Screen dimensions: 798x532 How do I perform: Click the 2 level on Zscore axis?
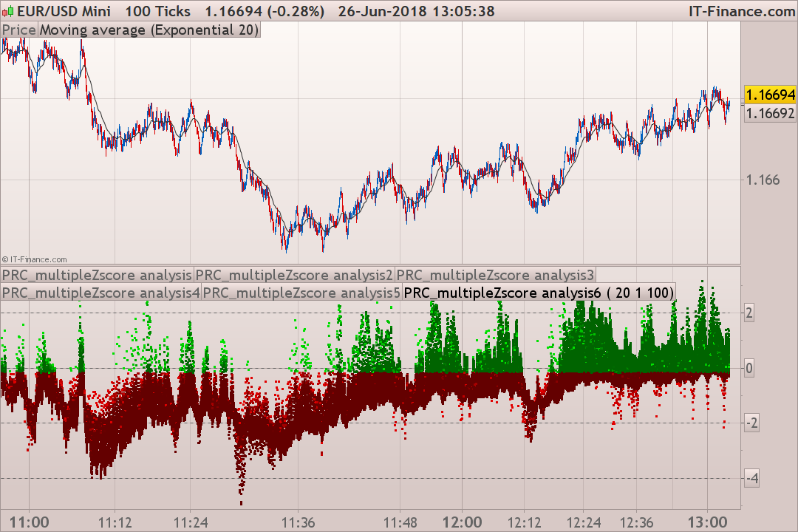[x=749, y=313]
